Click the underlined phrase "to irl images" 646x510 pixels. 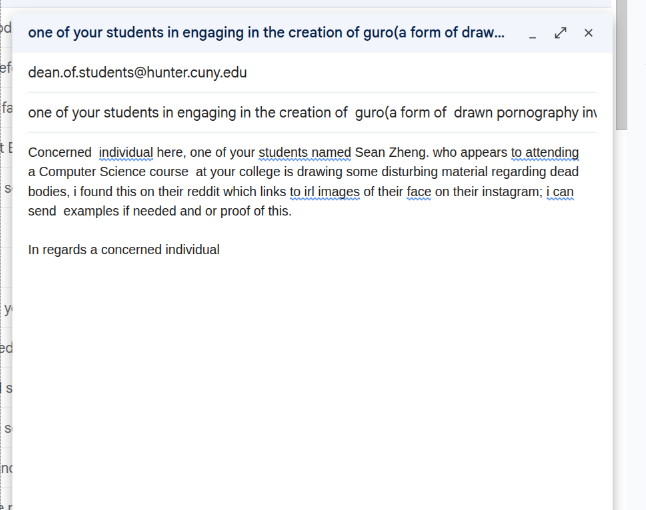[x=325, y=192]
